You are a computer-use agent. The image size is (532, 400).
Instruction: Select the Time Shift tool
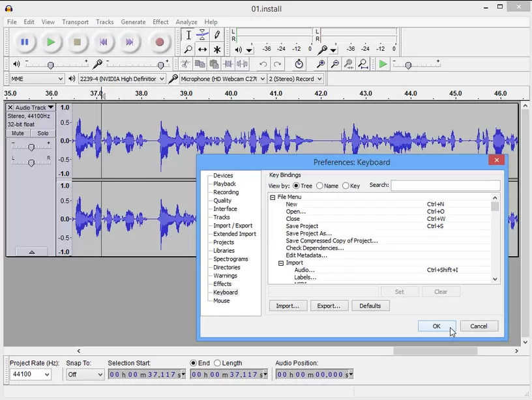pyautogui.click(x=203, y=50)
